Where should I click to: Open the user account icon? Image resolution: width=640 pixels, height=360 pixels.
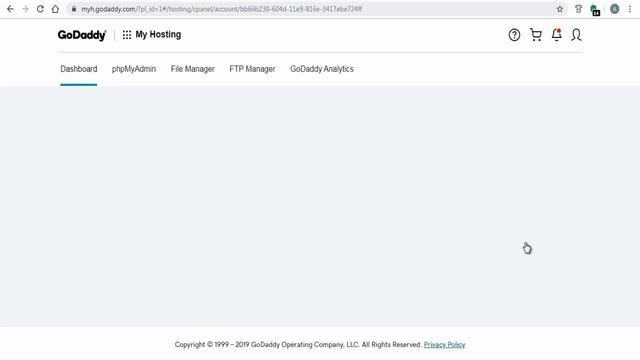tap(576, 35)
